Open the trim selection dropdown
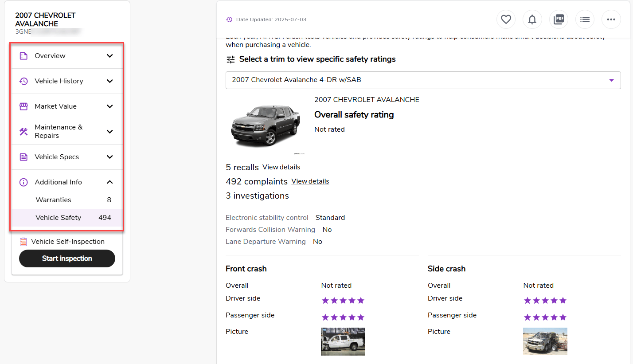The width and height of the screenshot is (633, 364). click(x=423, y=80)
